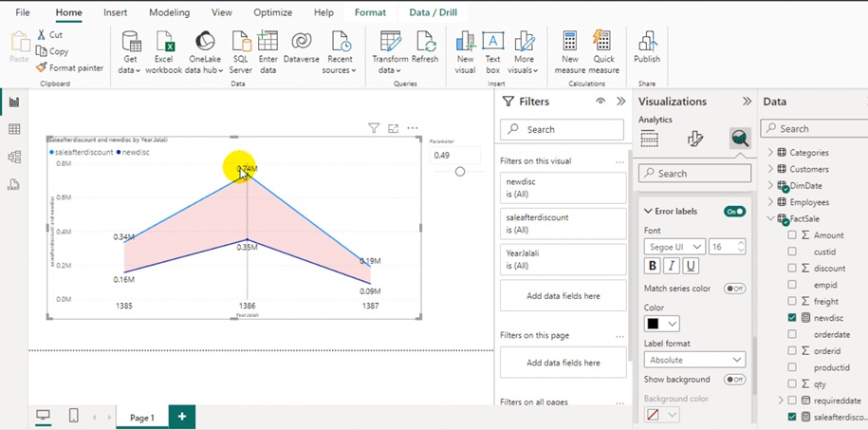This screenshot has width=868, height=430.
Task: Switch to the Page 1 tab
Action: point(142,418)
